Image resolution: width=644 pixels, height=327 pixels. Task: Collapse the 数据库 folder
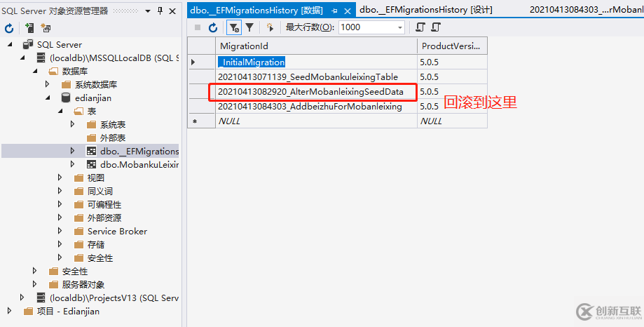point(35,71)
